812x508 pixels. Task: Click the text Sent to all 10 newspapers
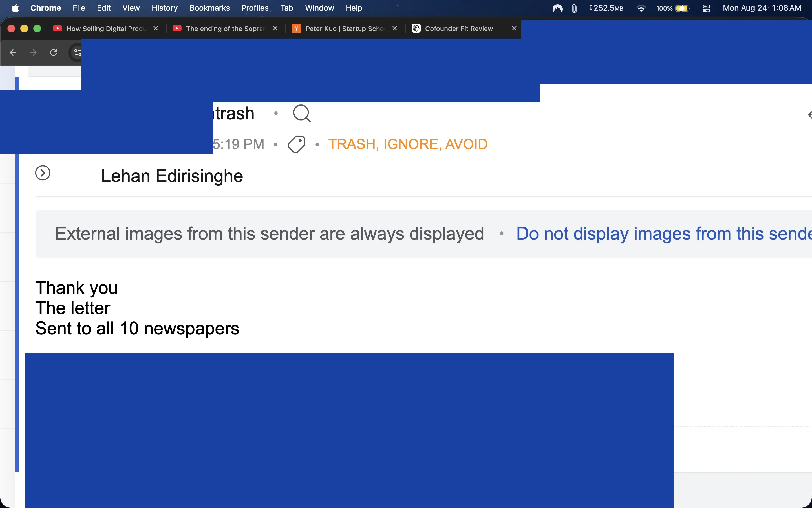[137, 329]
